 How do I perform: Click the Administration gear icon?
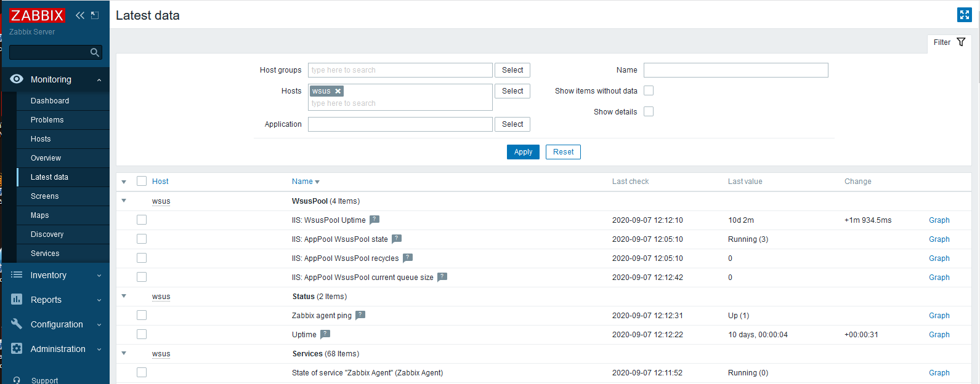pos(17,348)
